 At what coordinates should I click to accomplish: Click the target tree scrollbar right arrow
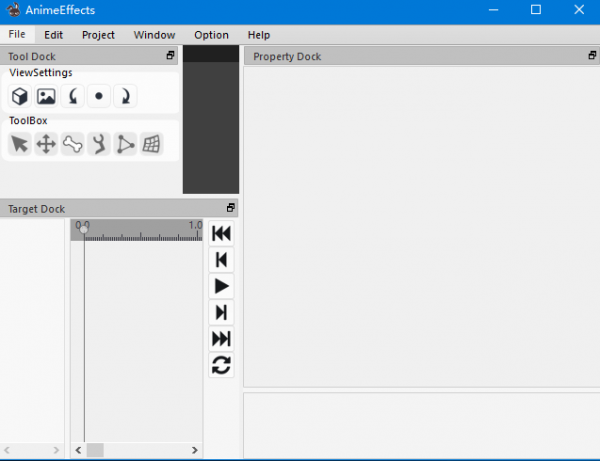(x=56, y=450)
